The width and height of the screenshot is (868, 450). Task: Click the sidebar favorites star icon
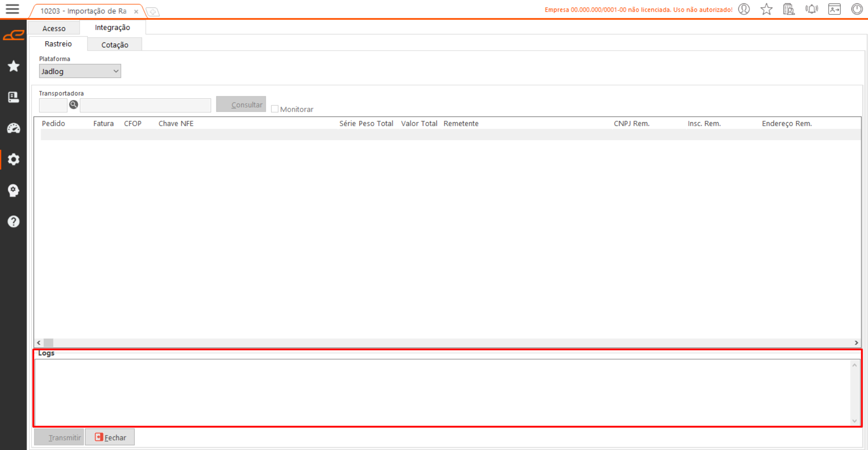click(14, 66)
